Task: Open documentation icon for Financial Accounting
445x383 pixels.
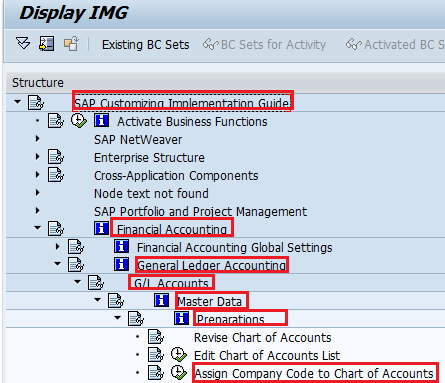Action: click(56, 228)
